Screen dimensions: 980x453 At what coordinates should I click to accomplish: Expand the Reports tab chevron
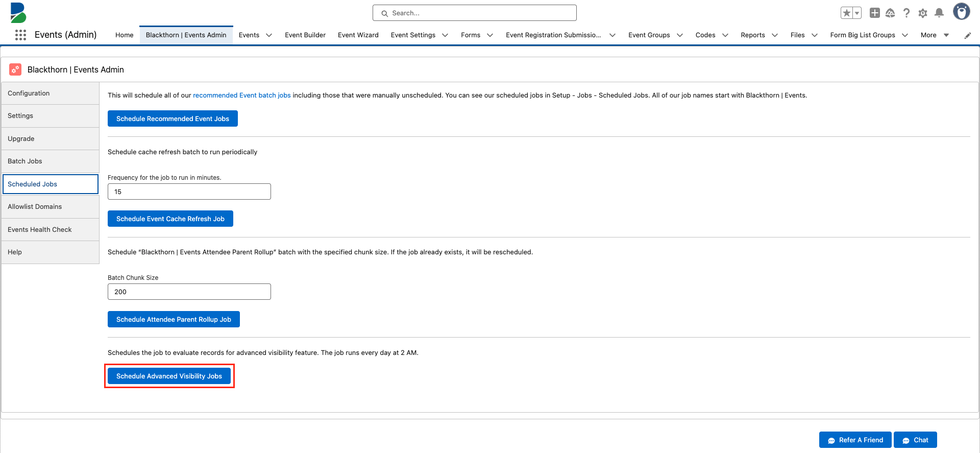coord(775,35)
